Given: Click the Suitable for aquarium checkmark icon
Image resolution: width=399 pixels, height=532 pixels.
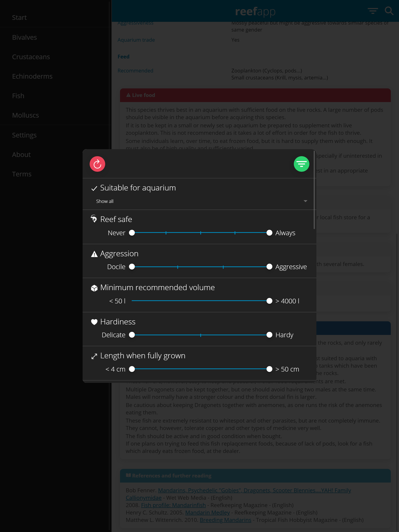Looking at the screenshot, I should pyautogui.click(x=94, y=188).
